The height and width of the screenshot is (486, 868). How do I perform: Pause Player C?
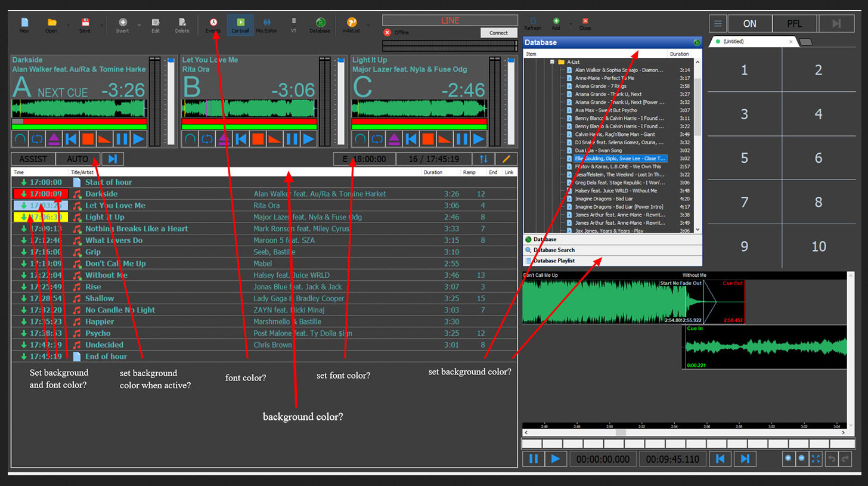point(462,140)
